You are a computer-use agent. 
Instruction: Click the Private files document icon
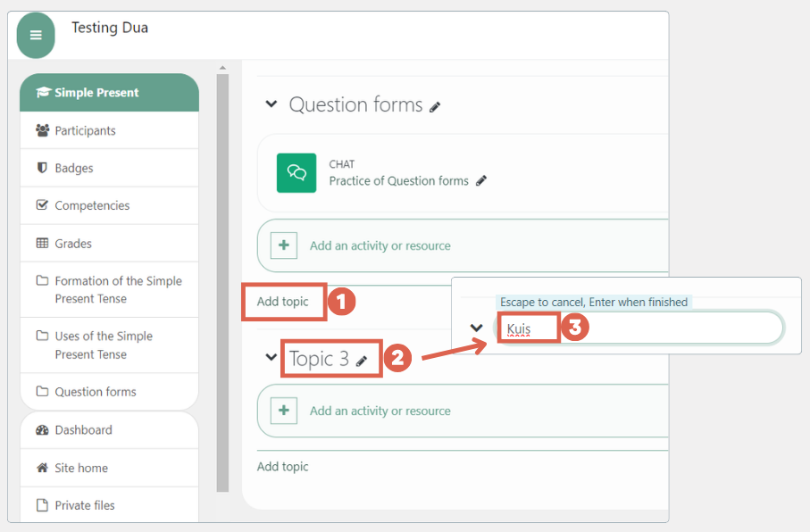(x=42, y=505)
